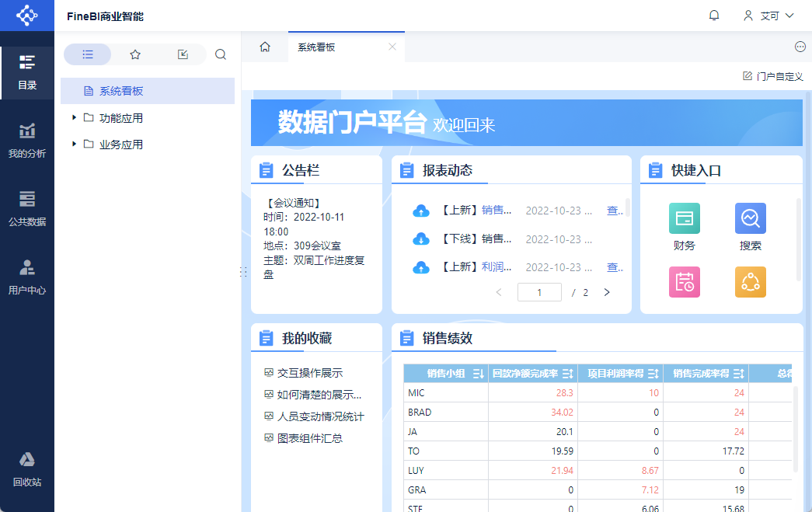
Task: Click 门户自定义 button
Action: (772, 76)
